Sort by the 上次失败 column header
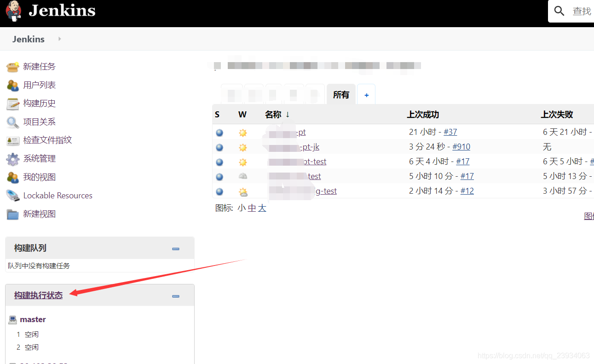The width and height of the screenshot is (594, 364). (557, 115)
